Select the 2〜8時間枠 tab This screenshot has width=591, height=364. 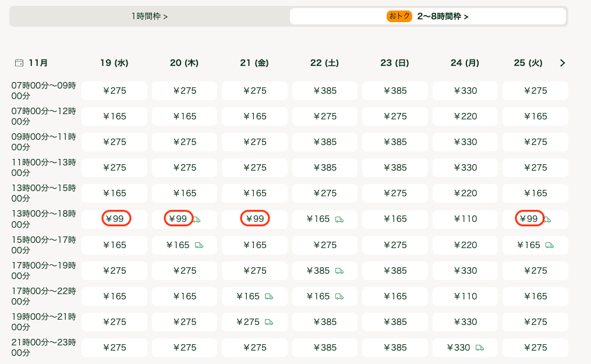(x=443, y=16)
